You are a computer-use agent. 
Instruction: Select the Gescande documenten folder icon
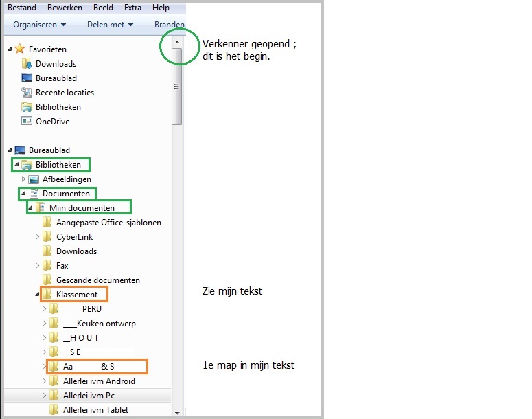tap(47, 280)
